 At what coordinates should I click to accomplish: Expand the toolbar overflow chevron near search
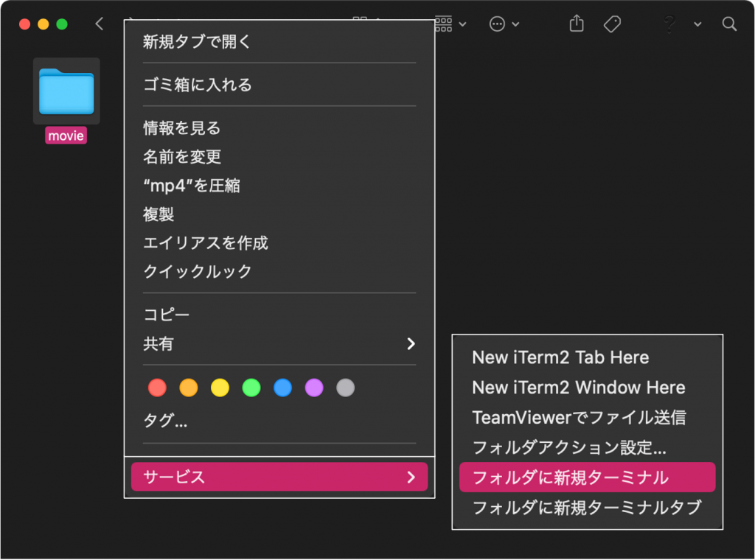(x=697, y=24)
